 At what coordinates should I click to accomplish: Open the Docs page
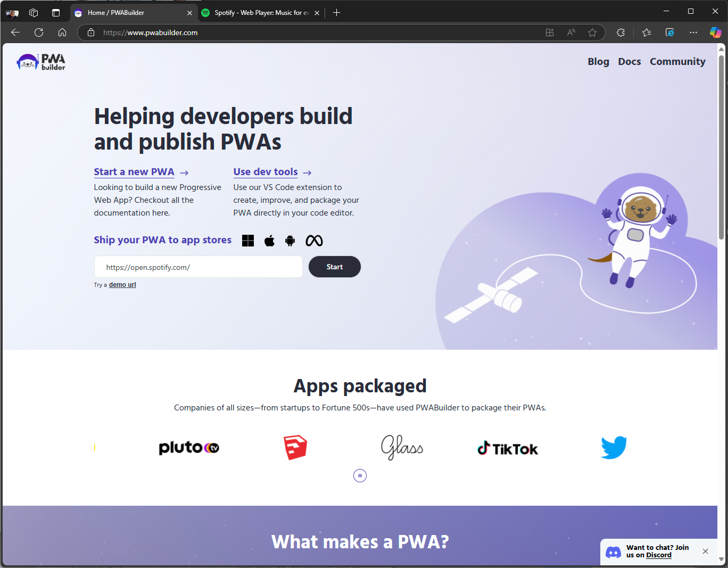tap(630, 62)
